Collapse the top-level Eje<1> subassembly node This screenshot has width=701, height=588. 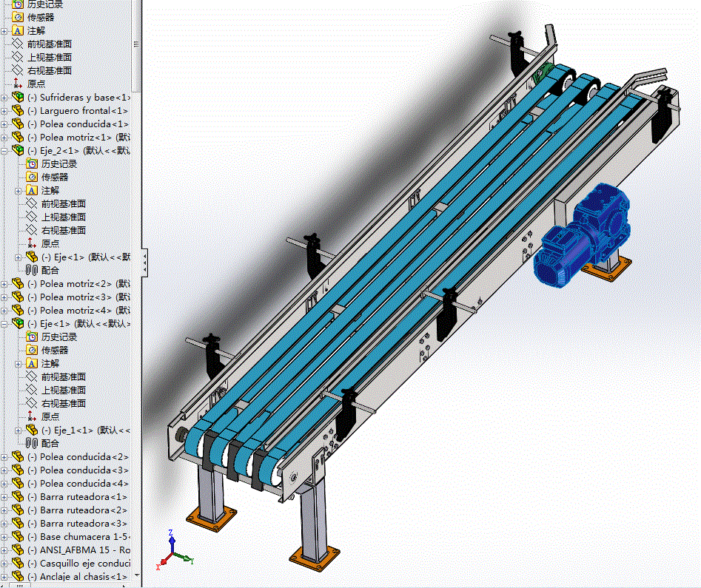point(4,324)
